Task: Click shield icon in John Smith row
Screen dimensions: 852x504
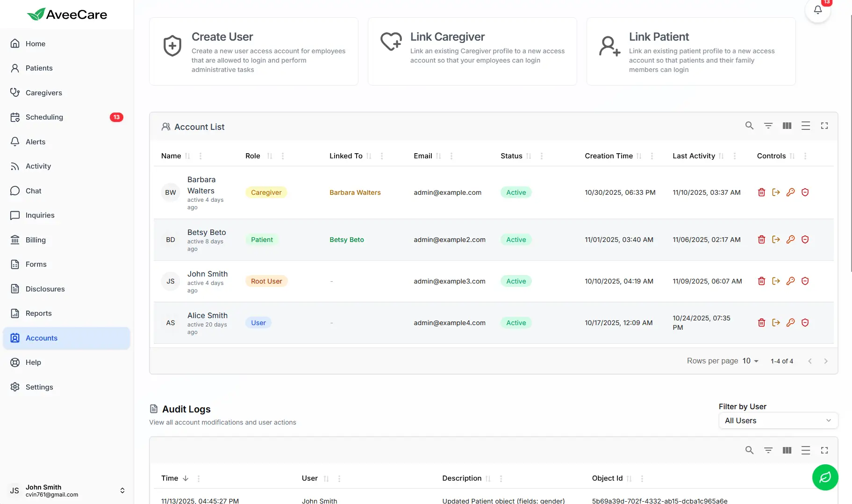Action: (x=805, y=281)
